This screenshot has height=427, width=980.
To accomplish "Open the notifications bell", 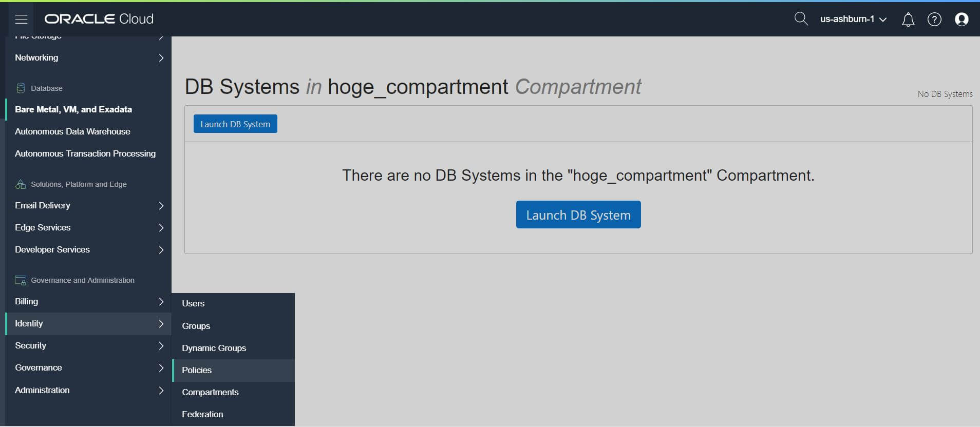I will 908,20.
